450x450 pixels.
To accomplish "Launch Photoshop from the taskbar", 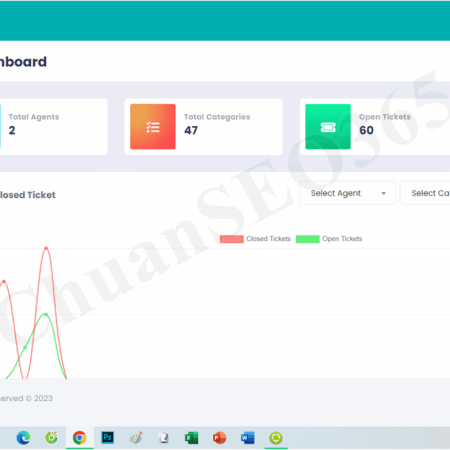I will (x=108, y=437).
